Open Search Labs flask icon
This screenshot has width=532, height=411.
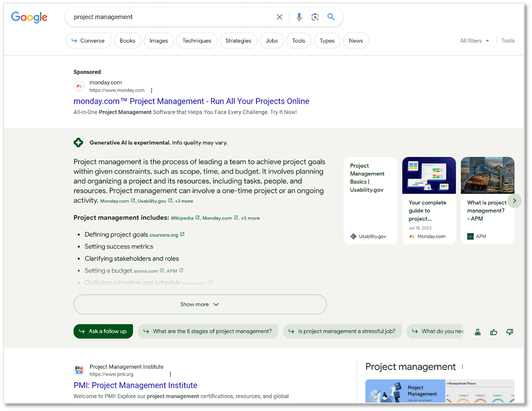point(477,332)
